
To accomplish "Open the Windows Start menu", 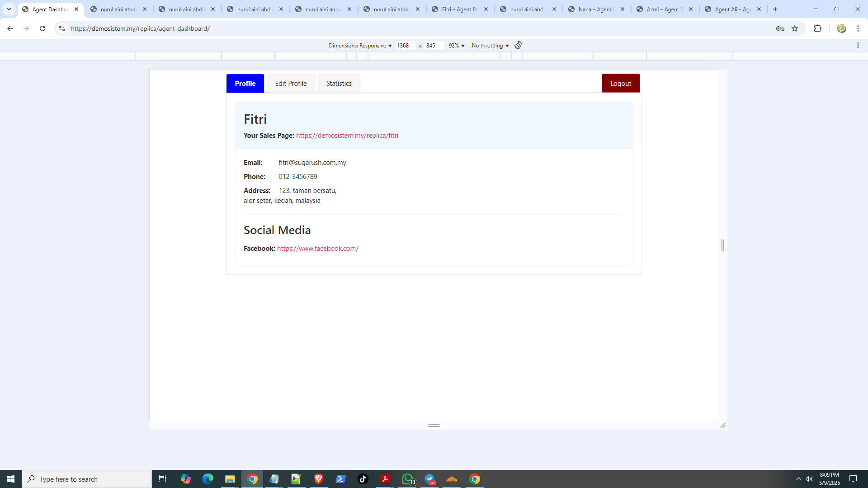I will tap(11, 479).
